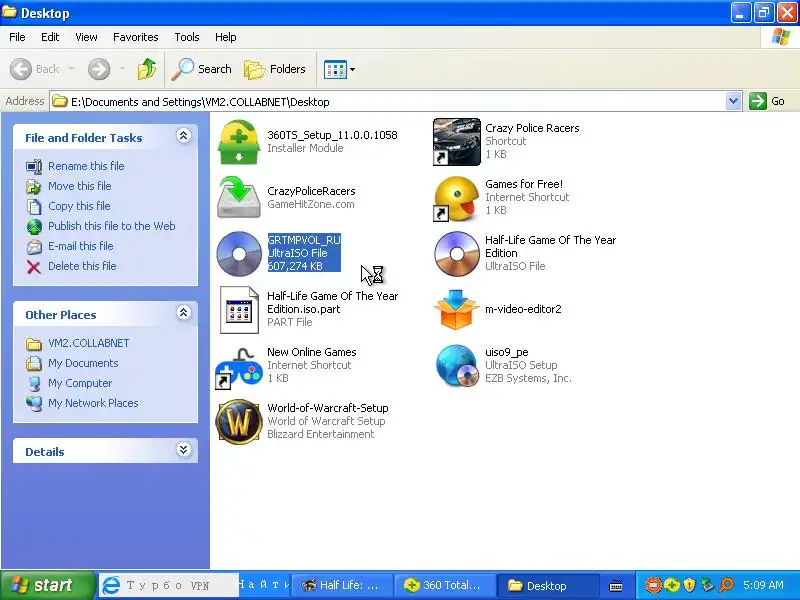Expand the Details panel
The width and height of the screenshot is (800, 600).
tap(184, 449)
